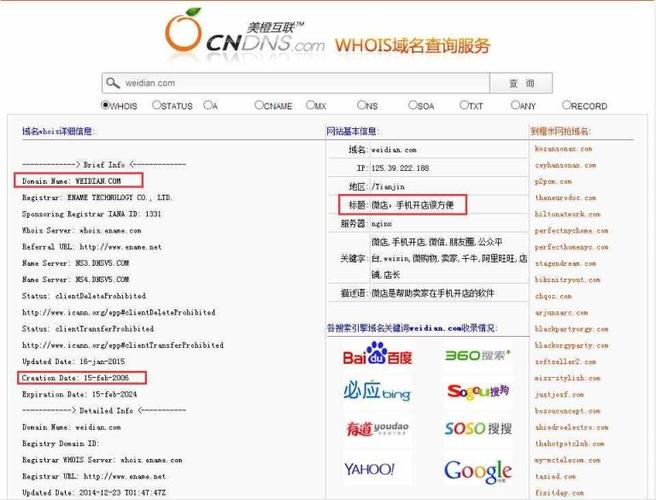Open the Google search logo
The width and height of the screenshot is (656, 500).
478,471
